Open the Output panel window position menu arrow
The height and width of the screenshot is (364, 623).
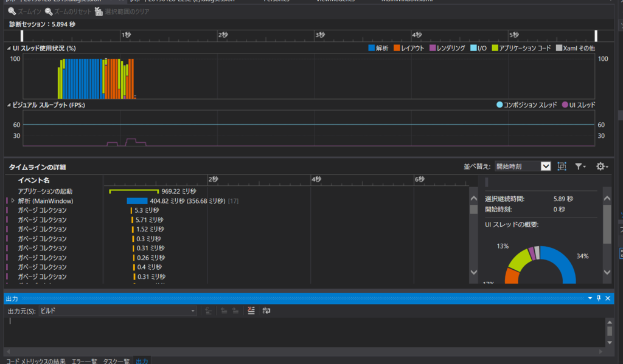coord(590,298)
